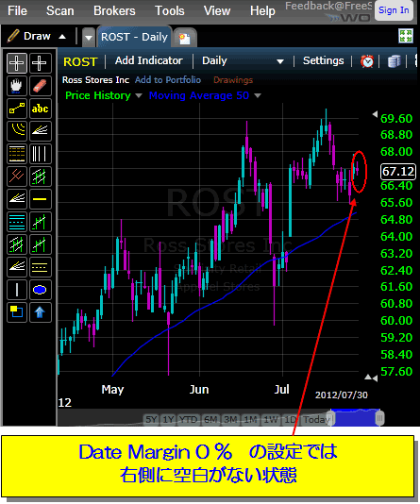Image resolution: width=420 pixels, height=504 pixels.
Task: Click the green full-screen layout icon
Action: click(406, 36)
